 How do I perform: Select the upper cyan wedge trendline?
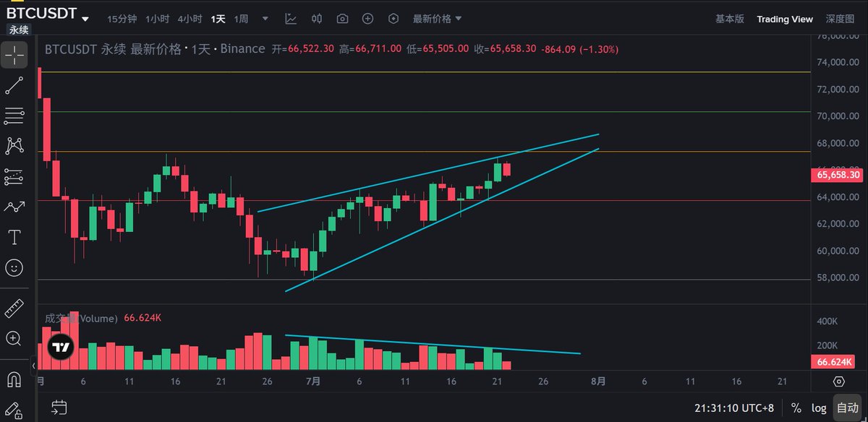pos(428,173)
